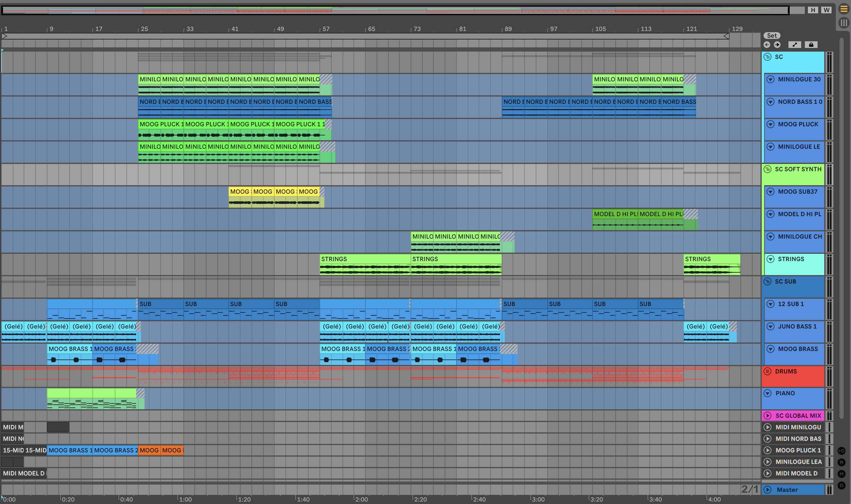Screen dimensions: 851x504
Task: Click the play icon on MIDI MODEL D track
Action: pos(767,473)
